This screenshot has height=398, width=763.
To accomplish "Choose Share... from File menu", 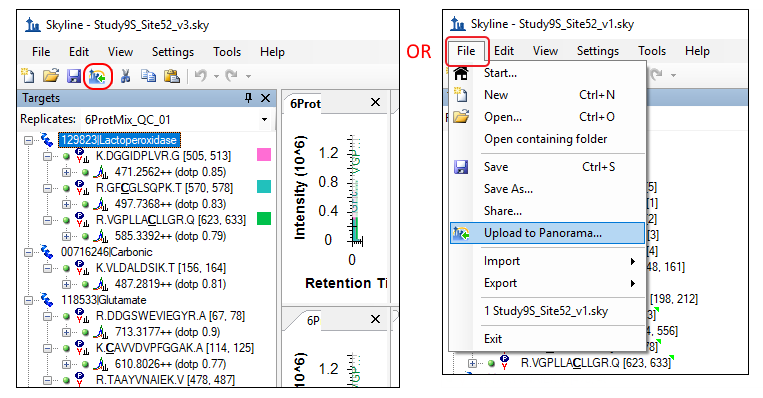I will 547,211.
